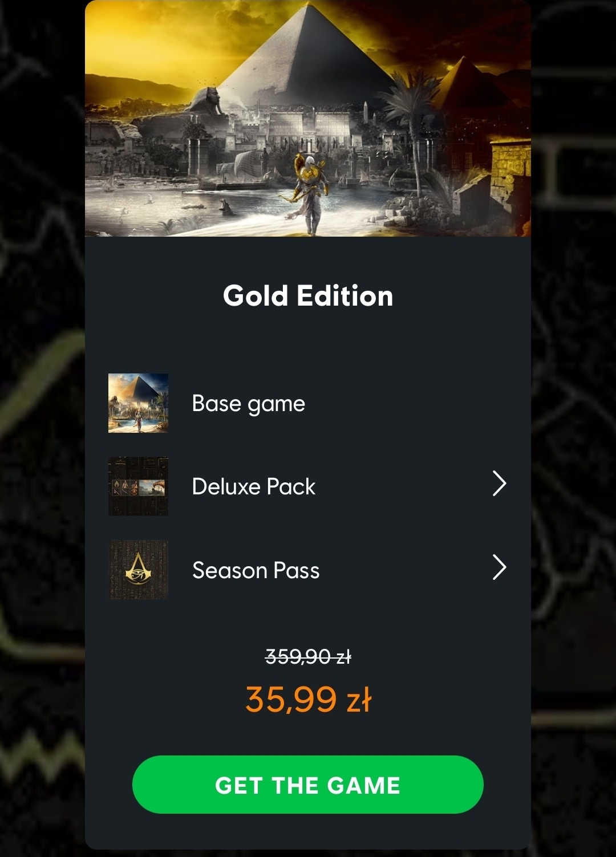
Task: Expand the Deluxe Pack chevron arrow
Action: [x=499, y=484]
